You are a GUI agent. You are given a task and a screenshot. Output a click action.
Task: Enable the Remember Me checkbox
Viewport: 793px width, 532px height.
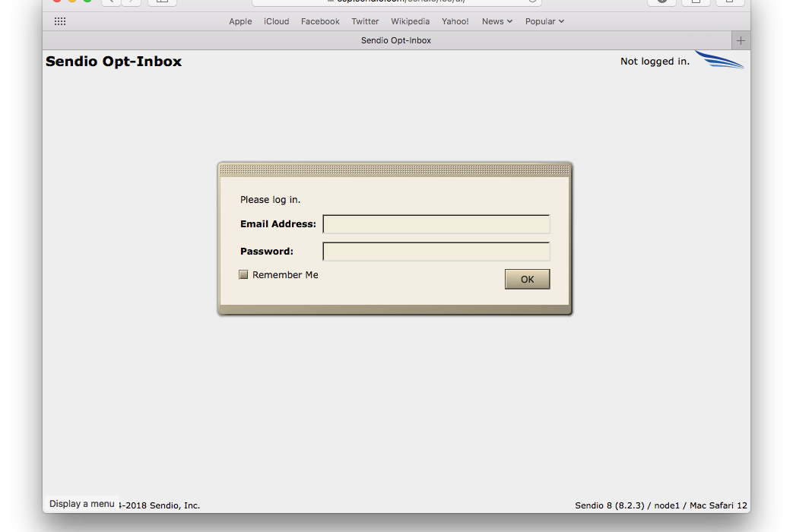(243, 274)
